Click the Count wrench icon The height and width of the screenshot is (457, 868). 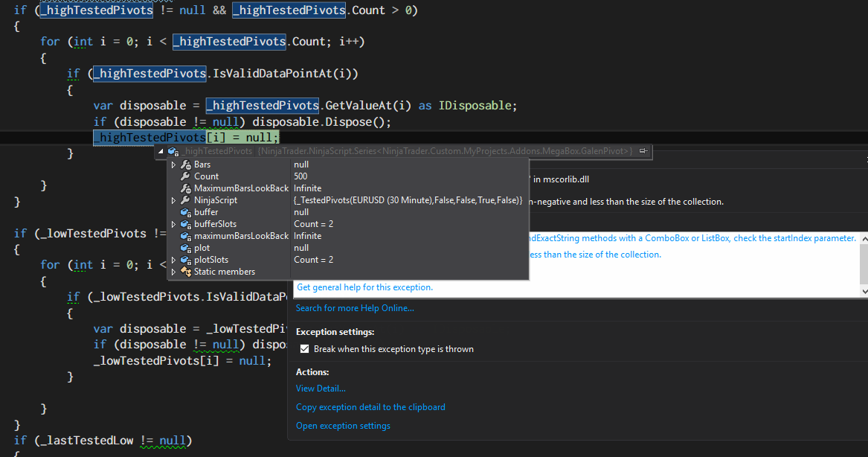coord(185,176)
